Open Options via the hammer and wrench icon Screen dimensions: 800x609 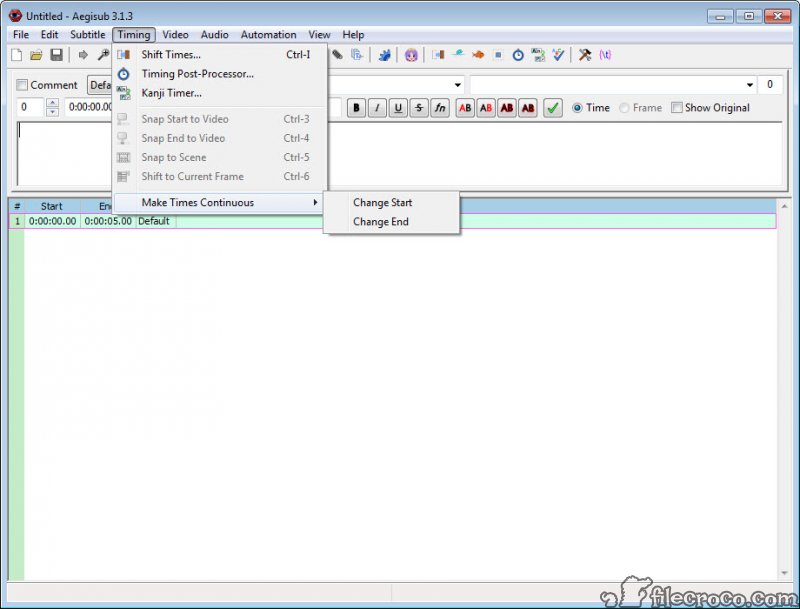click(585, 55)
